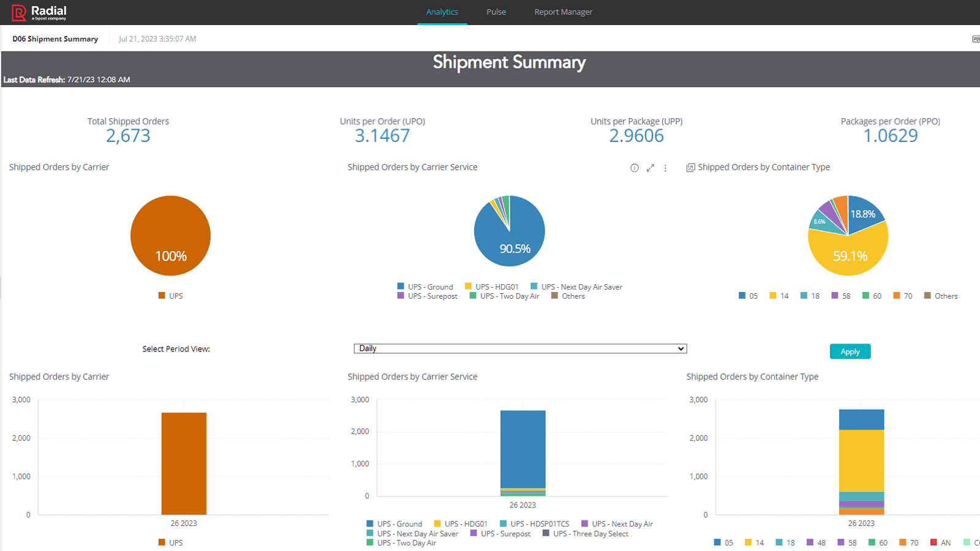Click the yellow swatch for UPS - HDG01

(x=469, y=286)
